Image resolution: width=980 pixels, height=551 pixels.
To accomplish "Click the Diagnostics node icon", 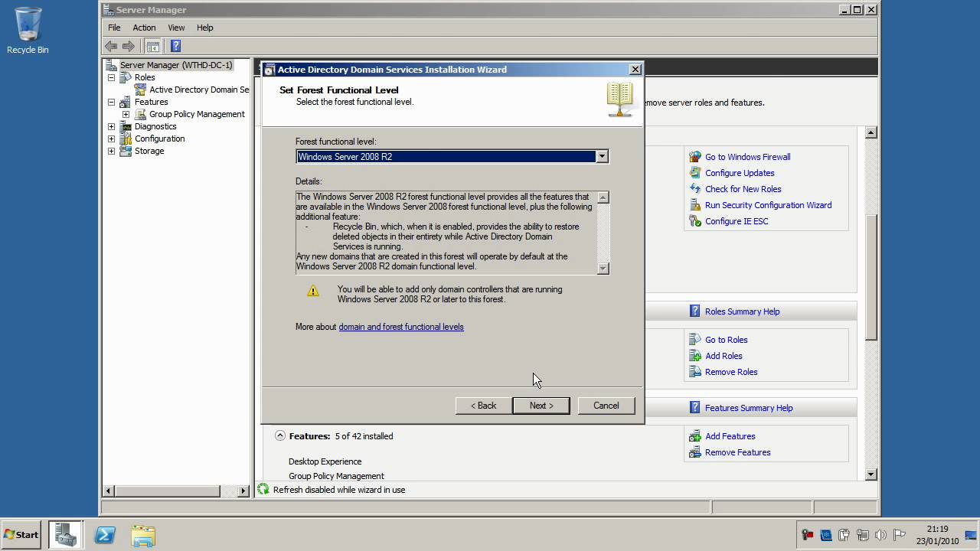I will (126, 126).
